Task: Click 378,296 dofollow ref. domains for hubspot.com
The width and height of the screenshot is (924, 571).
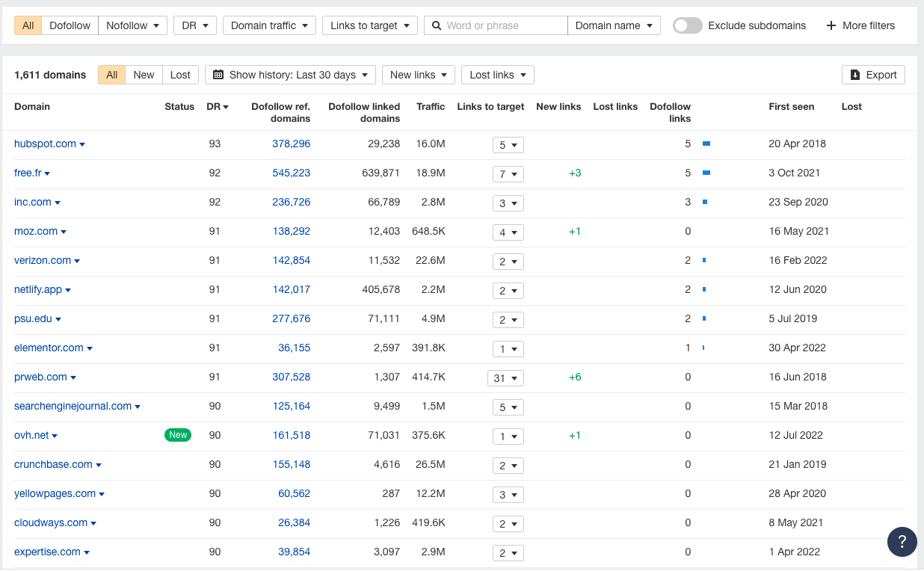Action: pyautogui.click(x=291, y=143)
